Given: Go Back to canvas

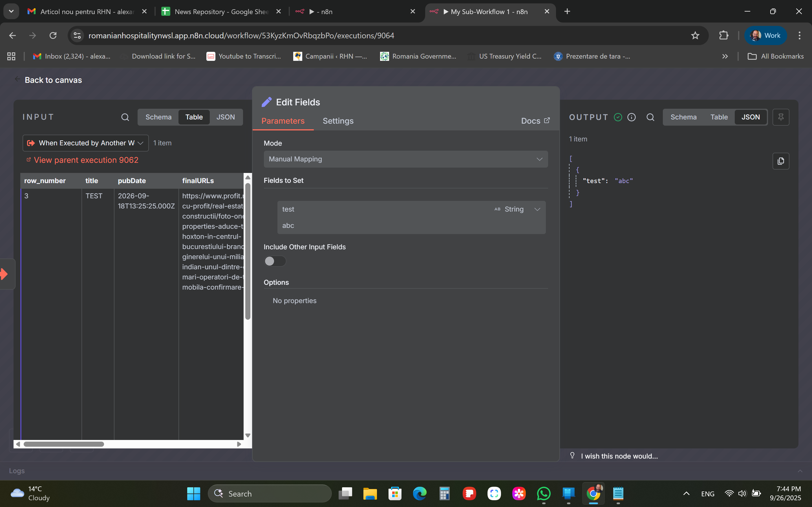Looking at the screenshot, I should [x=53, y=80].
